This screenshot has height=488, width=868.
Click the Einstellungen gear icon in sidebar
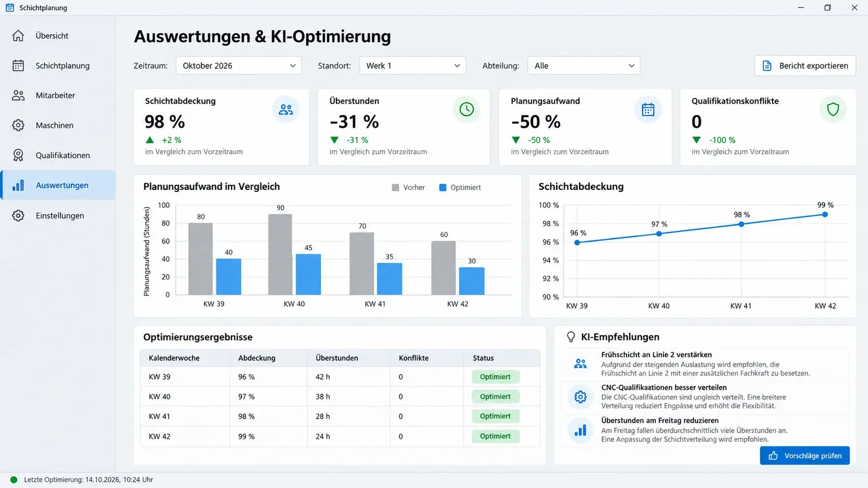coord(18,215)
